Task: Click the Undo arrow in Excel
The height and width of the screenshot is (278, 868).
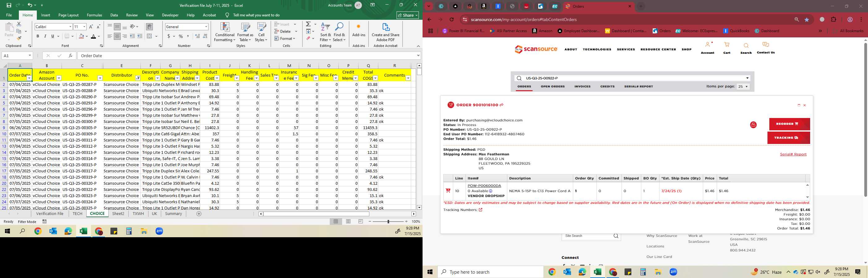Action: coord(30,5)
